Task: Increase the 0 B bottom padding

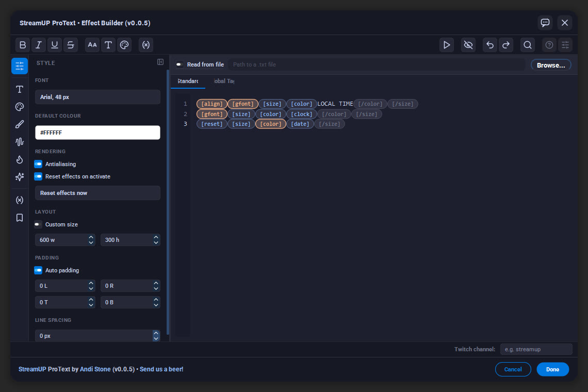Action: pyautogui.click(x=156, y=299)
